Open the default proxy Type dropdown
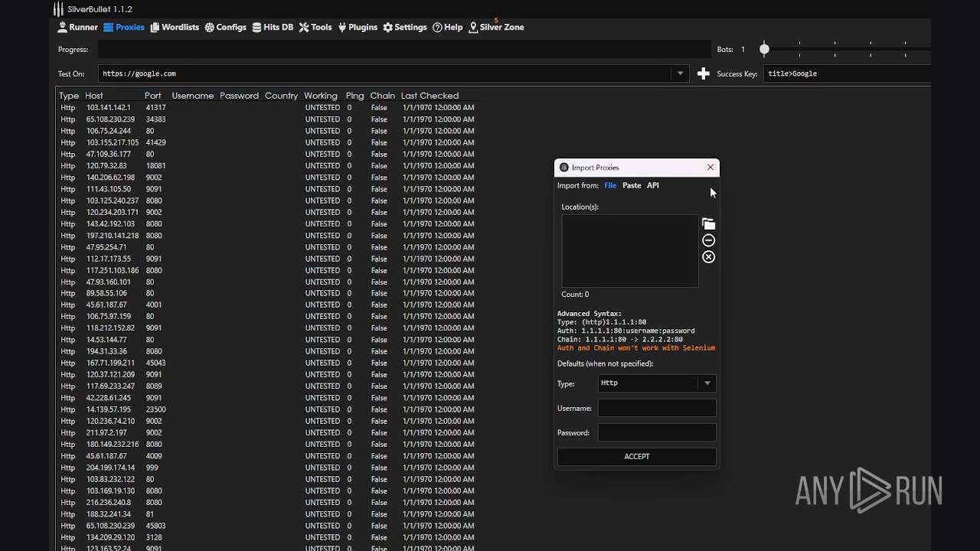Screen dimensions: 980x551 point(657,383)
